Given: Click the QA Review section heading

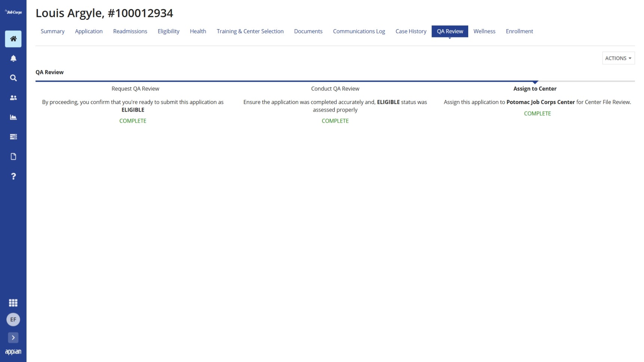Looking at the screenshot, I should [x=49, y=72].
